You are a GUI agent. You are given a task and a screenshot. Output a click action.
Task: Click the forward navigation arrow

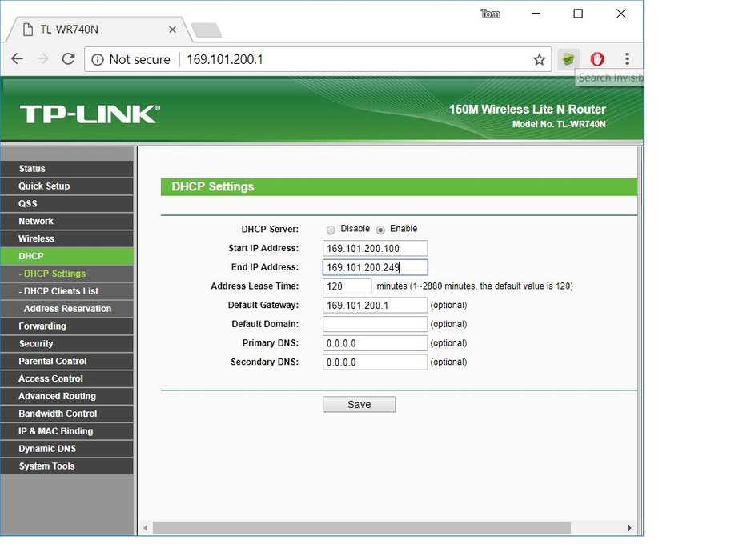(41, 58)
